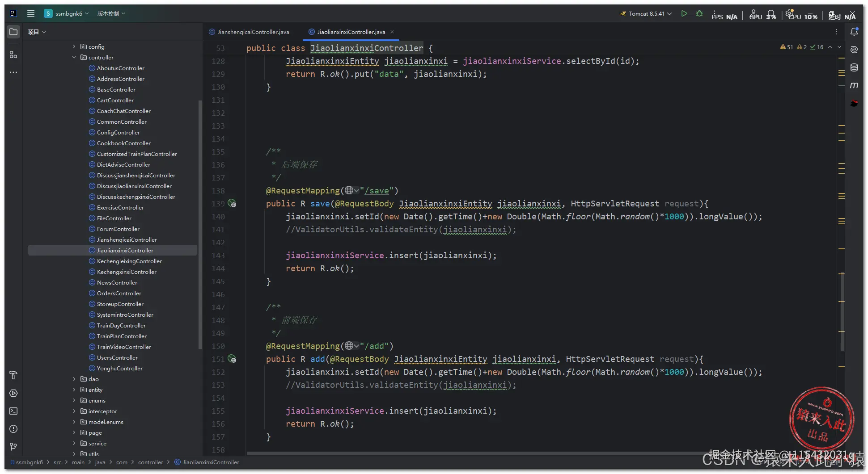Screen dimensions: 868x474
Task: Click the JiaolianxinxiController breadcrumb
Action: 207,462
